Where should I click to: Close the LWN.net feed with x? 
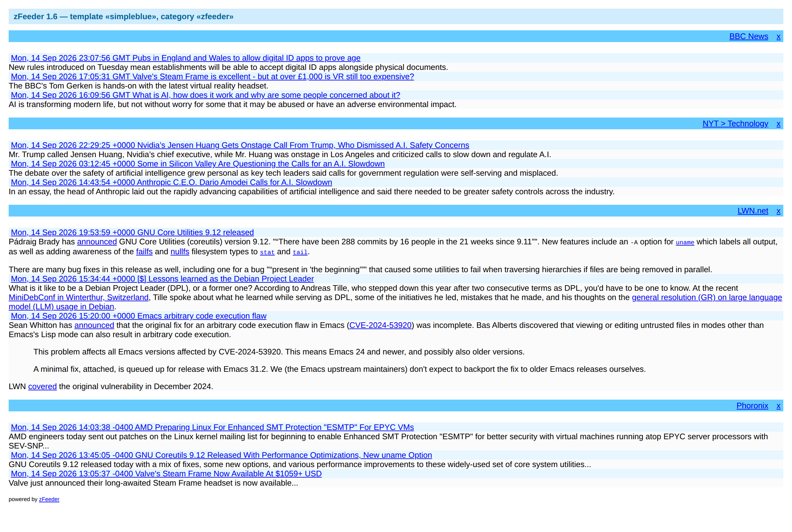click(x=778, y=211)
